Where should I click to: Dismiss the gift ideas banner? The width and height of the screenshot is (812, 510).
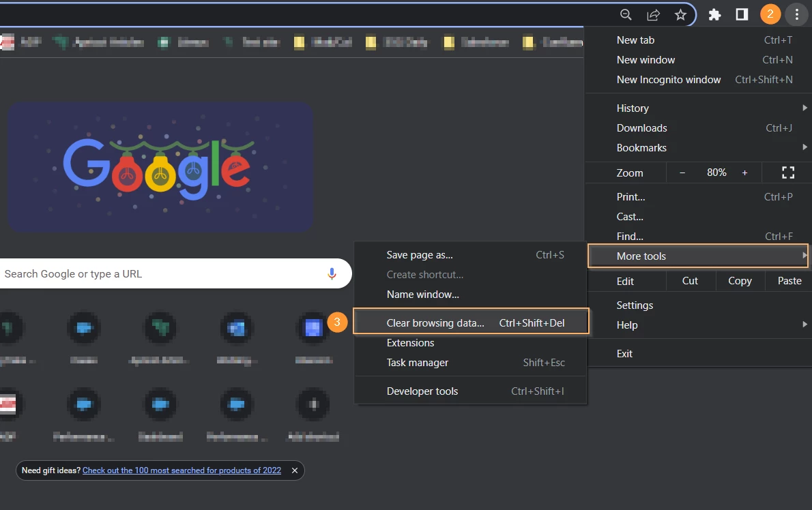pyautogui.click(x=295, y=470)
